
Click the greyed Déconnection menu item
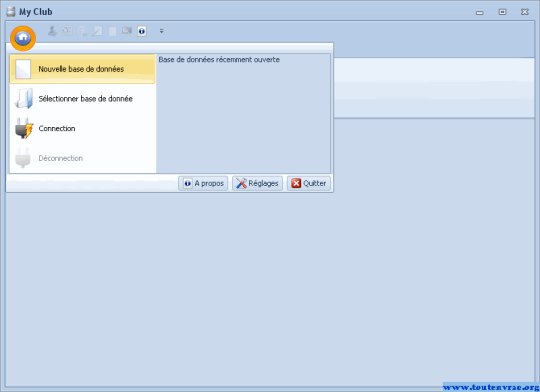coord(82,158)
